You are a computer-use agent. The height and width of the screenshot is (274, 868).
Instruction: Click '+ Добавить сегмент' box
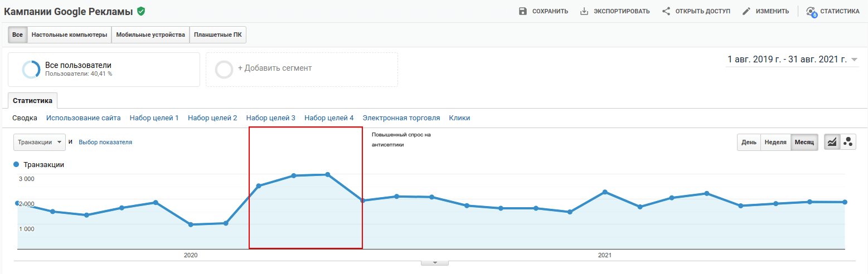pyautogui.click(x=302, y=70)
